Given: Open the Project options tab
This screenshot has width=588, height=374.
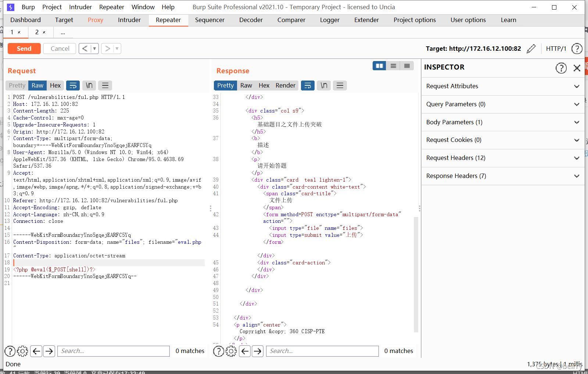Looking at the screenshot, I should coord(415,20).
